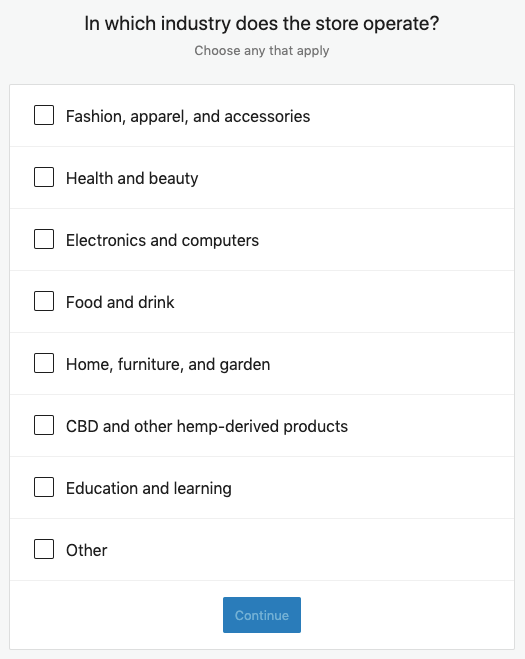Click the Education and learning label text
This screenshot has width=525, height=659.
tap(149, 488)
